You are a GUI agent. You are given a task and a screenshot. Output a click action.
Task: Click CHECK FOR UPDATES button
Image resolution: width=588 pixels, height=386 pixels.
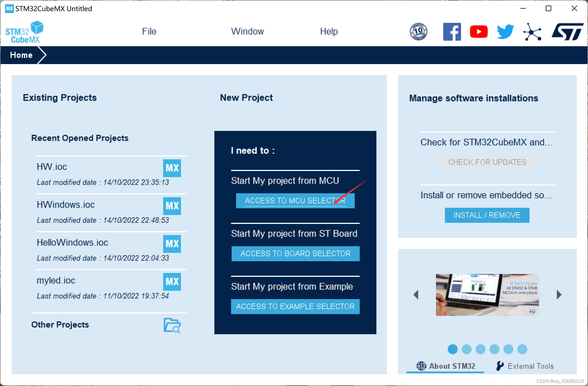point(487,162)
